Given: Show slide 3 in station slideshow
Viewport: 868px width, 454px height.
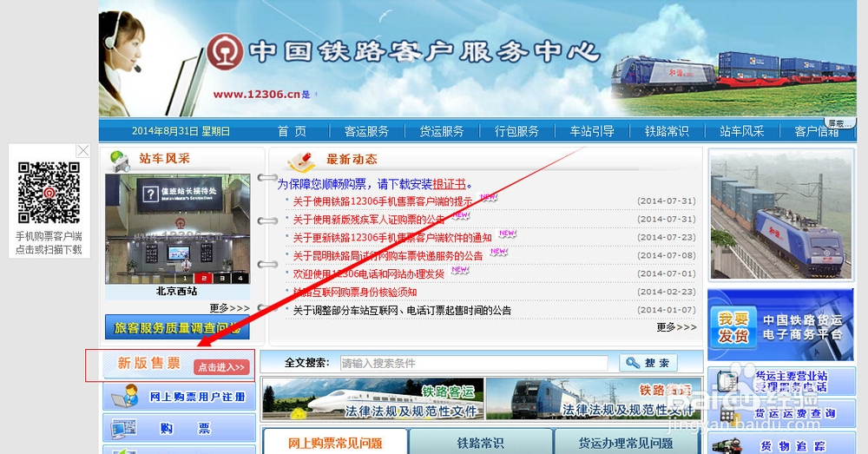Looking at the screenshot, I should point(222,278).
